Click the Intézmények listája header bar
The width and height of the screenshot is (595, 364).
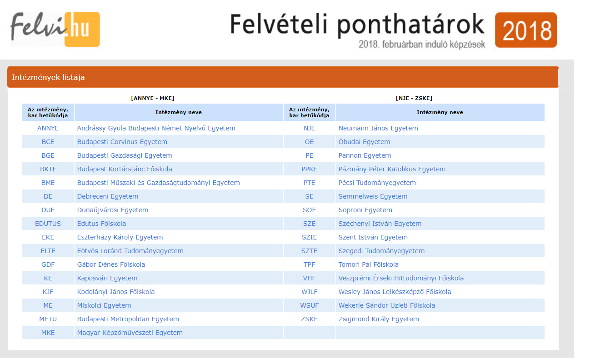point(283,77)
